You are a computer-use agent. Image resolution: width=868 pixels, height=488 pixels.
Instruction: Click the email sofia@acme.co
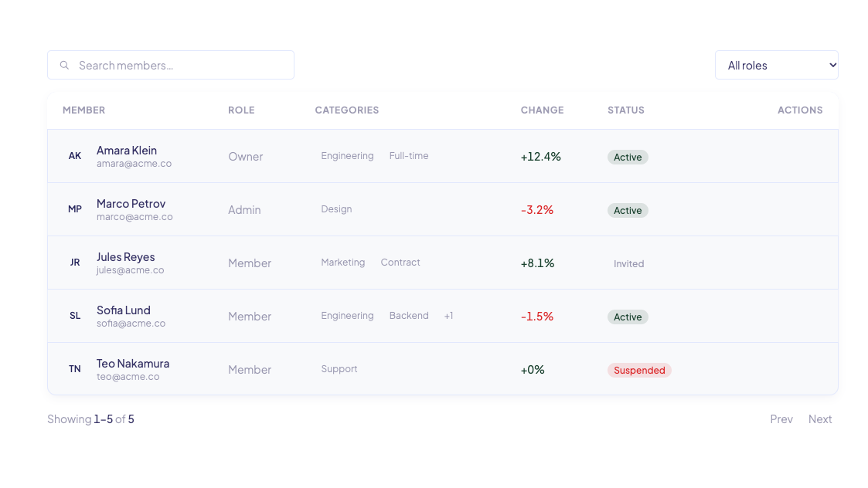pos(131,323)
